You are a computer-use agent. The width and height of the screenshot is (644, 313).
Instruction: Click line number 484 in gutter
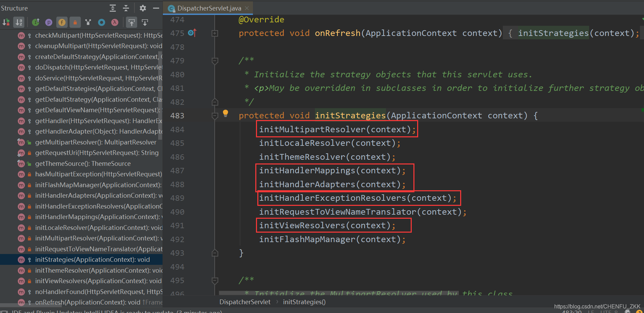pyautogui.click(x=177, y=130)
